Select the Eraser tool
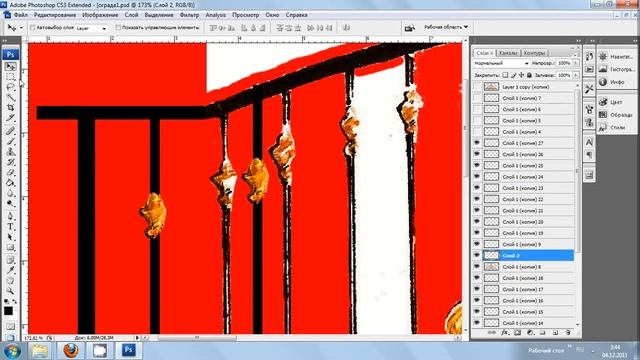Screen dimensions: 640x360 [x=11, y=172]
